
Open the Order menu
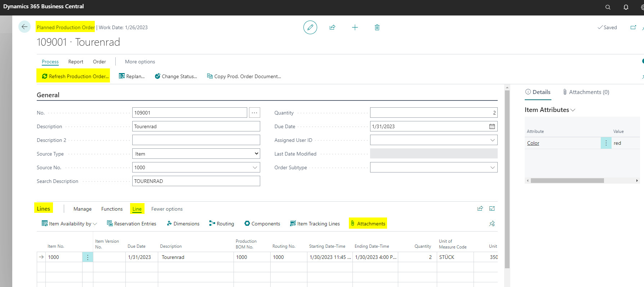point(99,62)
